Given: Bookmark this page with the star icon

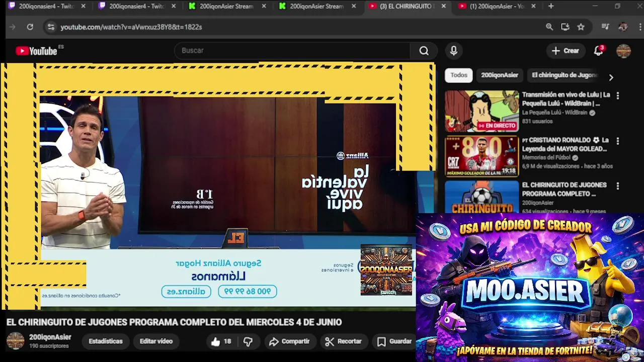Looking at the screenshot, I should click(581, 27).
